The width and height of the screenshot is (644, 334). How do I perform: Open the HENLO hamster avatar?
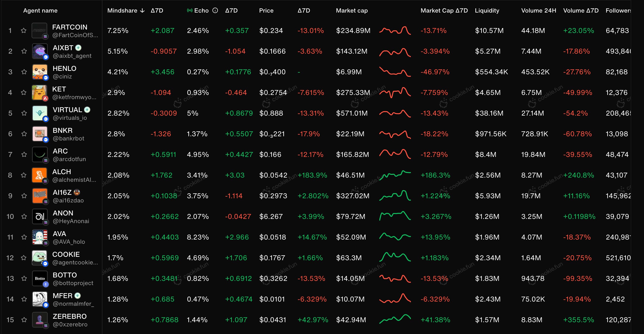point(39,72)
